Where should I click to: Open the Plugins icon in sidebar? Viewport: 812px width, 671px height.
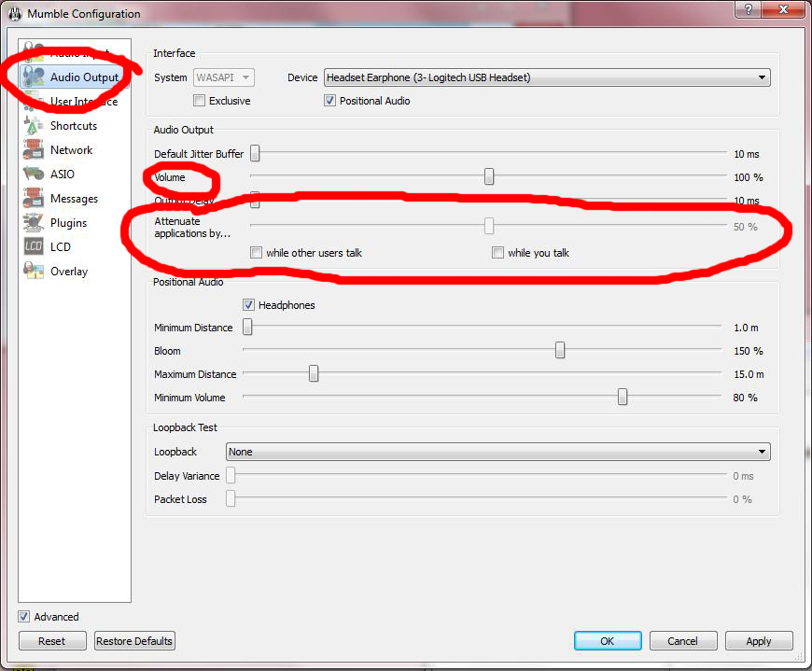pos(34,223)
